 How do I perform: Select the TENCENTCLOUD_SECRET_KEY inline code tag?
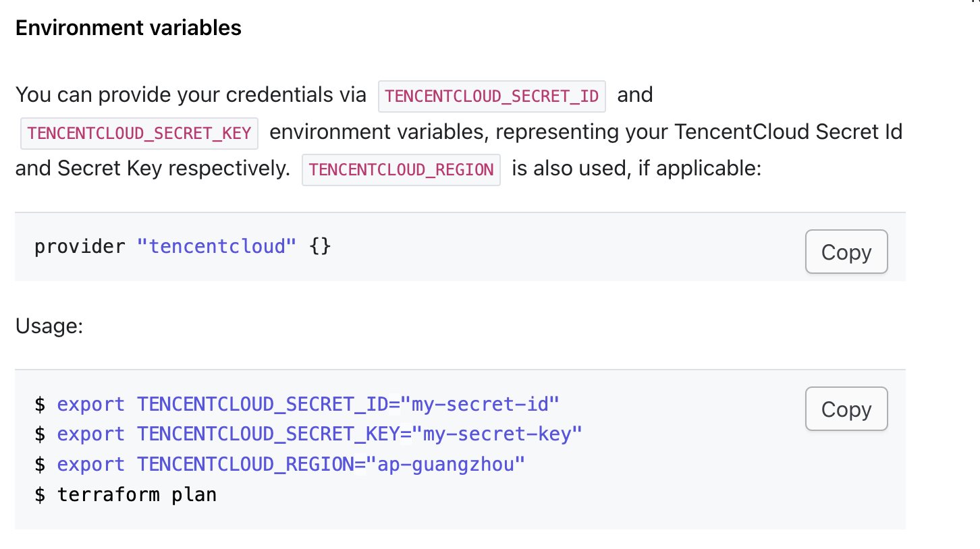(x=140, y=133)
